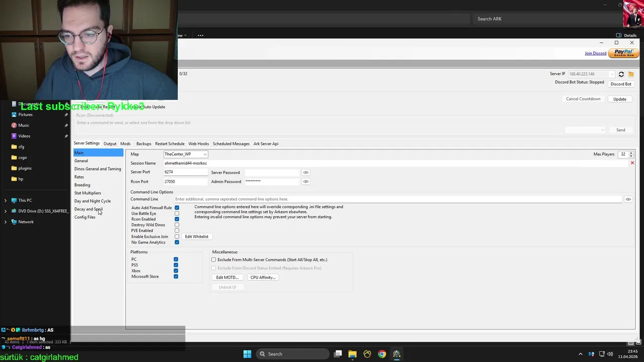Tick the Enable Exclusive Join checkbox

point(177,236)
